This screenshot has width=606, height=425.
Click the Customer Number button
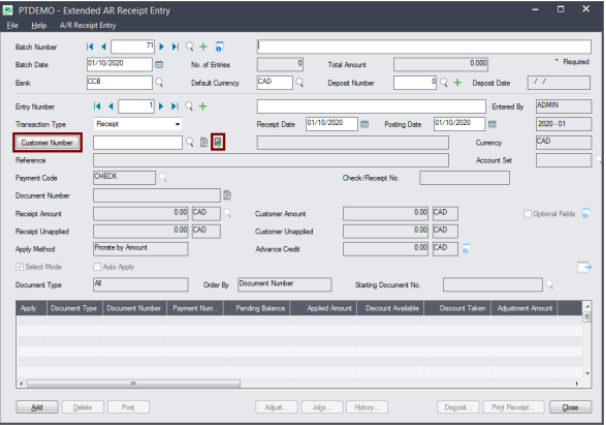pos(47,143)
